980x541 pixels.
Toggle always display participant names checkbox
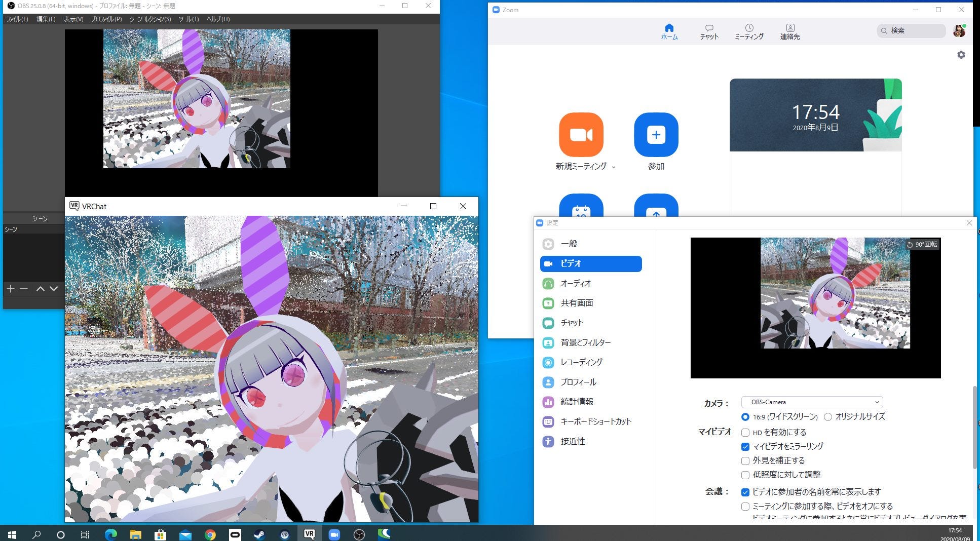click(x=745, y=492)
